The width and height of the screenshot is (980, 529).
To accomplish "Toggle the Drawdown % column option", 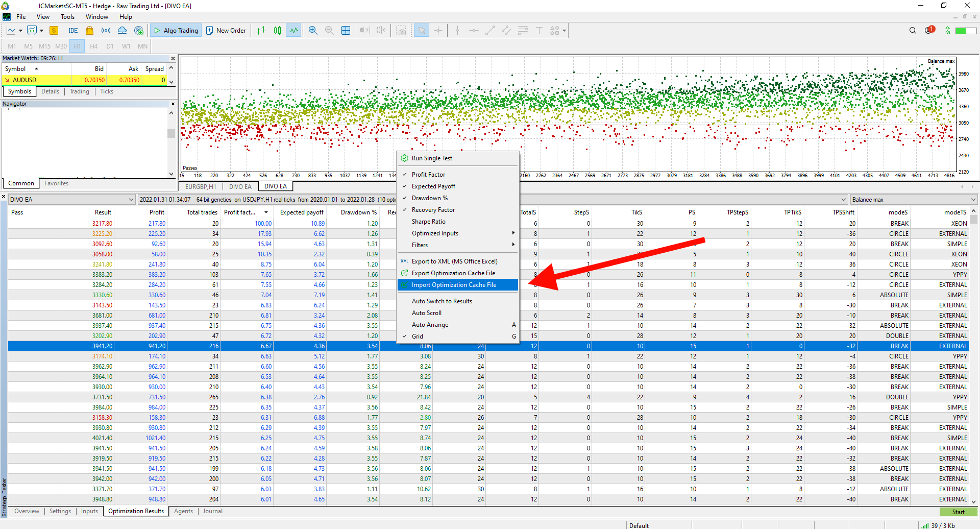I will click(429, 198).
